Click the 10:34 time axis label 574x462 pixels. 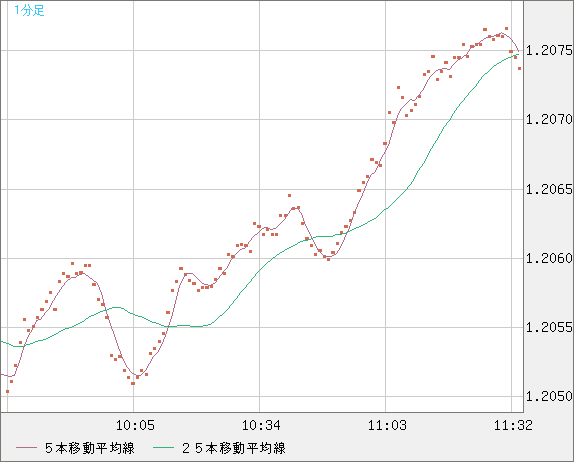point(261,425)
